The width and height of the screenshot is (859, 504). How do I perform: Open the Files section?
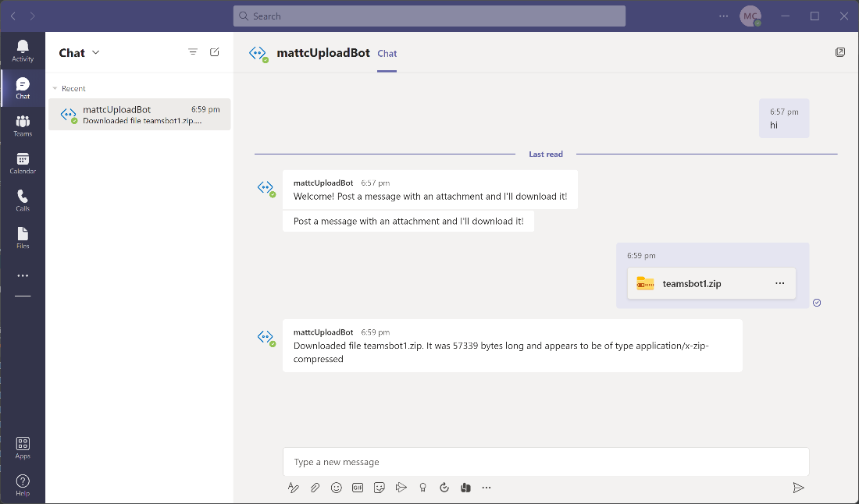click(x=23, y=237)
